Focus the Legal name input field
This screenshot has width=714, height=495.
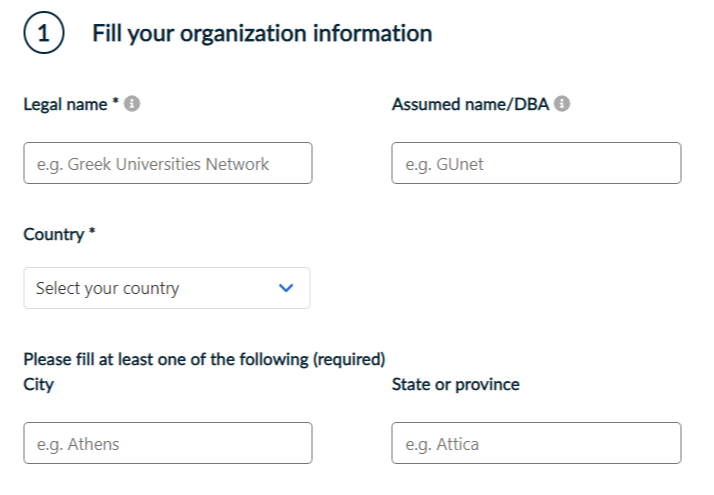168,163
